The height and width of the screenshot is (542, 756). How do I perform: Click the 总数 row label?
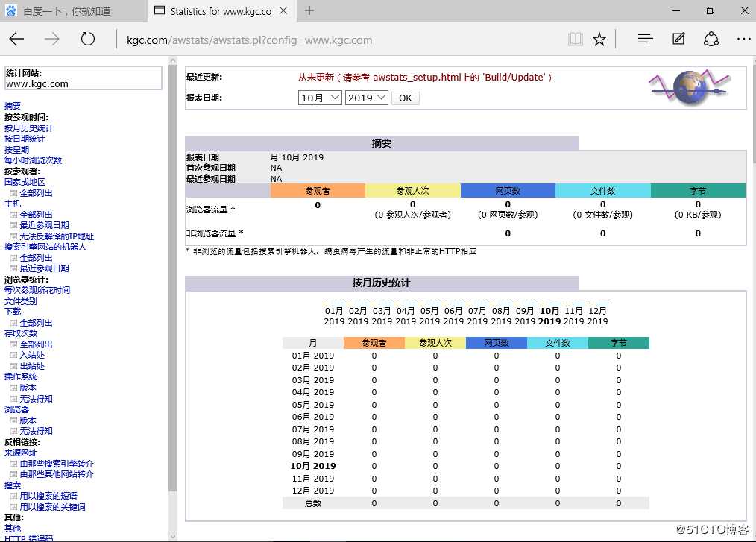point(313,503)
